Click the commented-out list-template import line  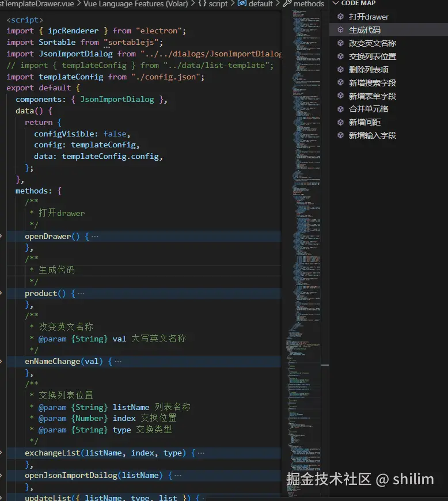141,65
